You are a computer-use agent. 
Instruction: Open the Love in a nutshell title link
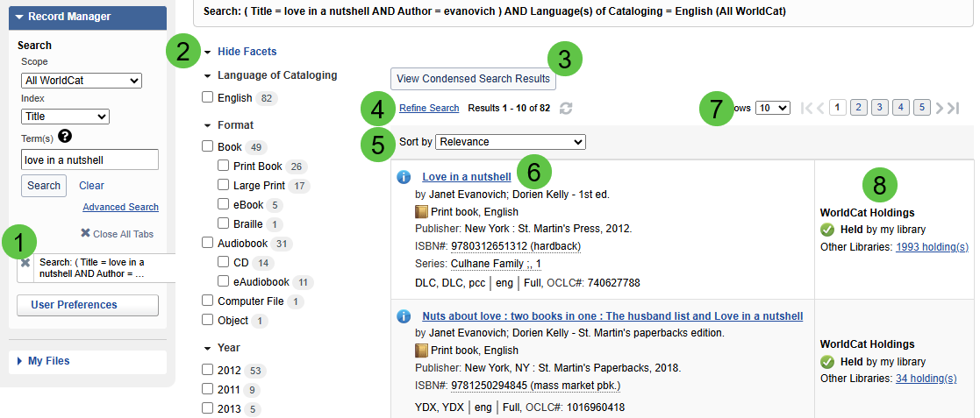tap(467, 176)
